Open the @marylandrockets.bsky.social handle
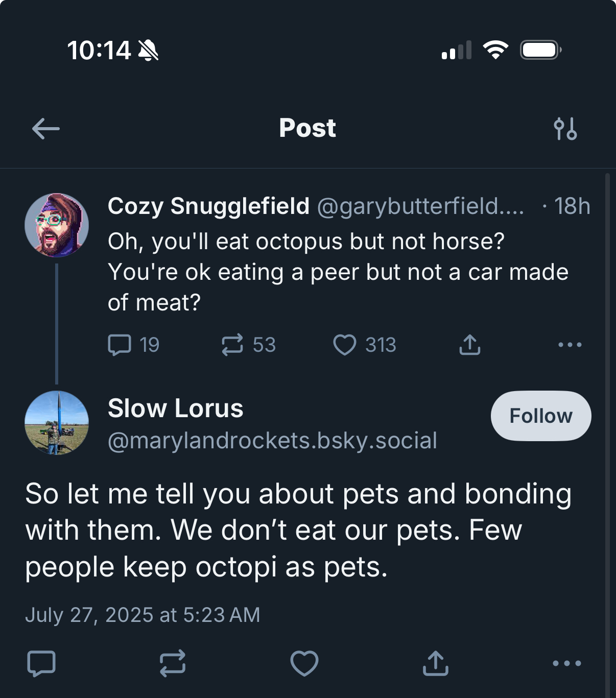 272,440
